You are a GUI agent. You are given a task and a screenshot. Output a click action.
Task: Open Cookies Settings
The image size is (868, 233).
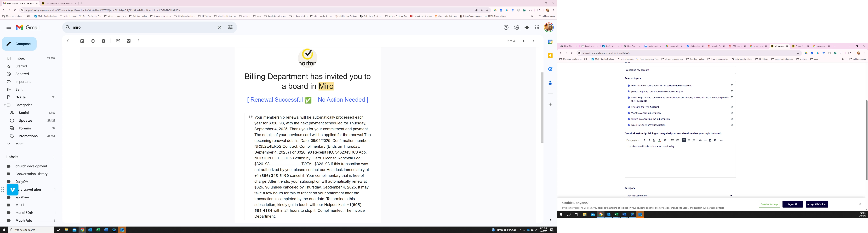(769, 204)
